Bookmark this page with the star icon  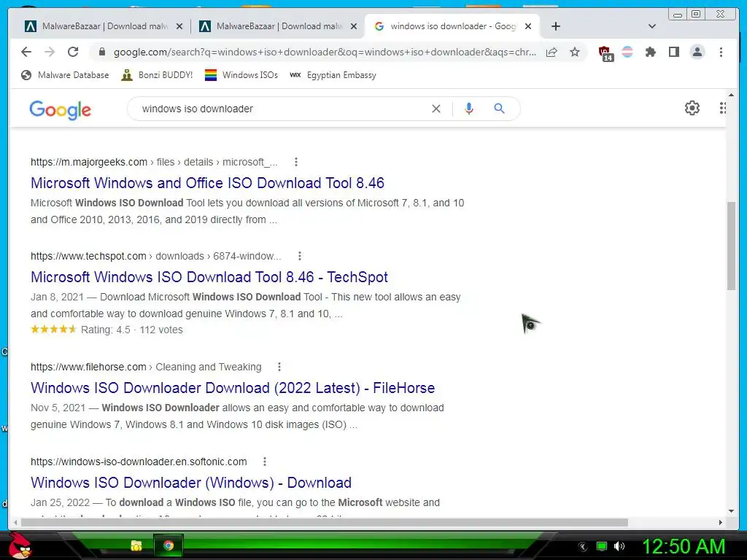(575, 52)
